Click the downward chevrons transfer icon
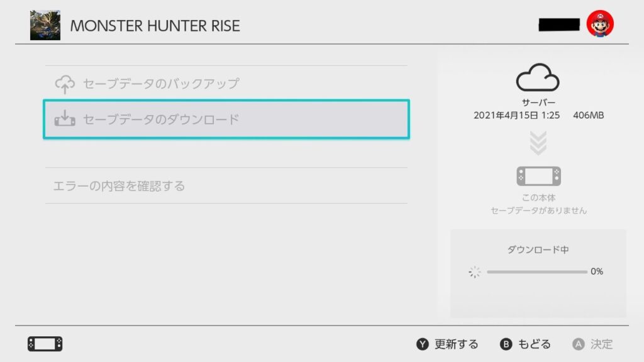Image resolution: width=644 pixels, height=362 pixels. pos(538,143)
